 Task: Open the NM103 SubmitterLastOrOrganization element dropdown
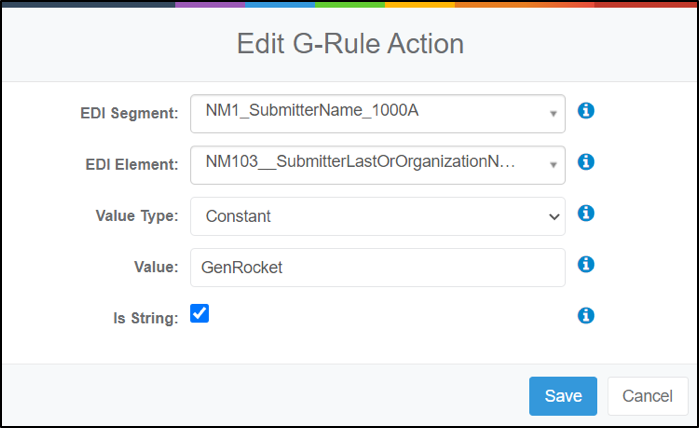pos(378,165)
